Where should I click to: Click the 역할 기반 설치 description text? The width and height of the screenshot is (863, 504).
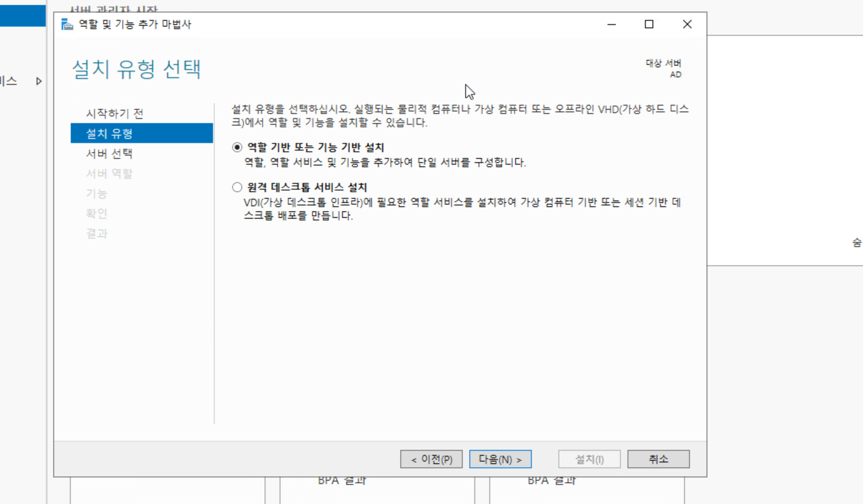(x=385, y=162)
